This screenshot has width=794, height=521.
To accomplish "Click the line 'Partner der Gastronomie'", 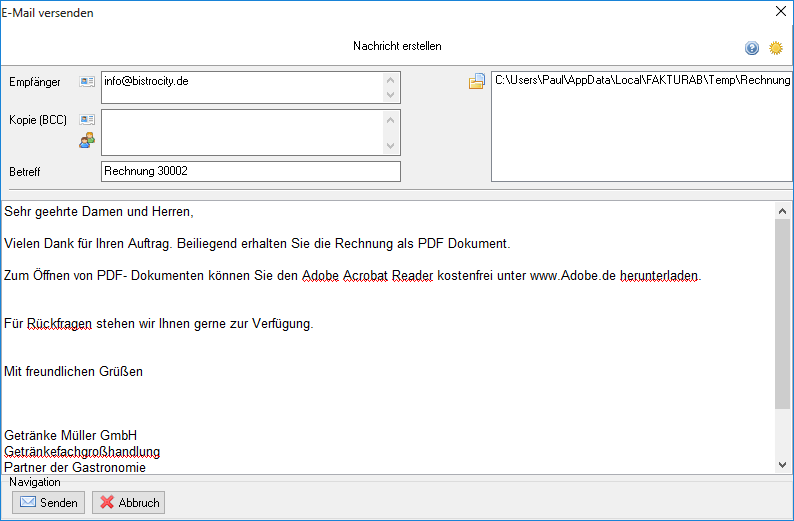I will coord(75,467).
